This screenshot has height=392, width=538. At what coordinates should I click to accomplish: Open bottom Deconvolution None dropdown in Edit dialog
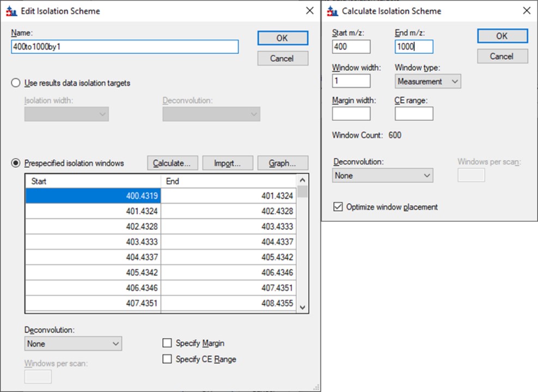pos(73,344)
